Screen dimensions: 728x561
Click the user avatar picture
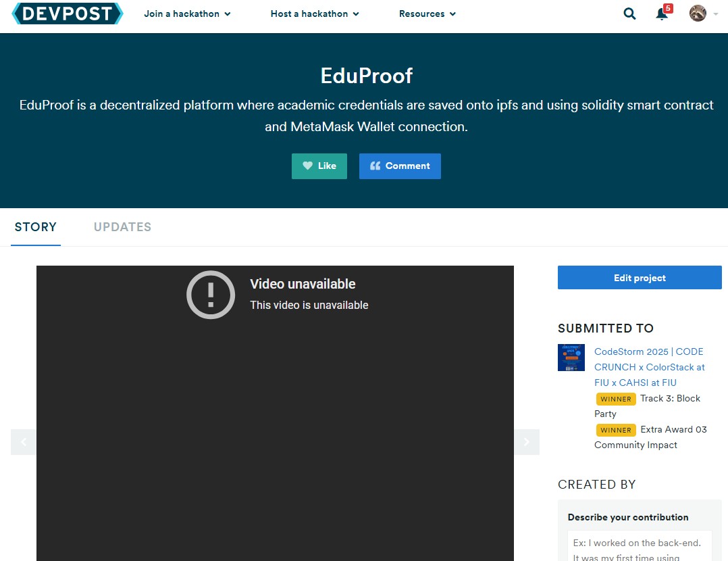(x=698, y=14)
